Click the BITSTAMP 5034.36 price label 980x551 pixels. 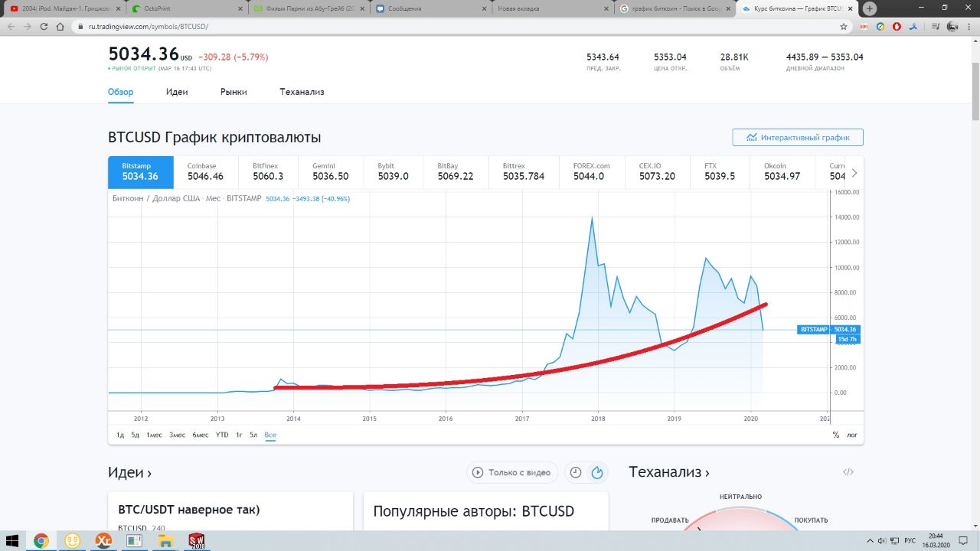coord(828,329)
